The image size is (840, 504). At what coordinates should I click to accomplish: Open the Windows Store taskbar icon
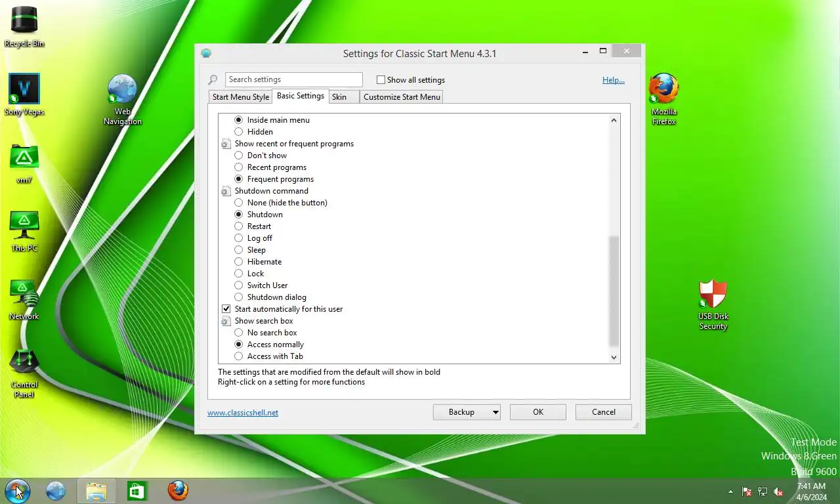[x=136, y=491]
